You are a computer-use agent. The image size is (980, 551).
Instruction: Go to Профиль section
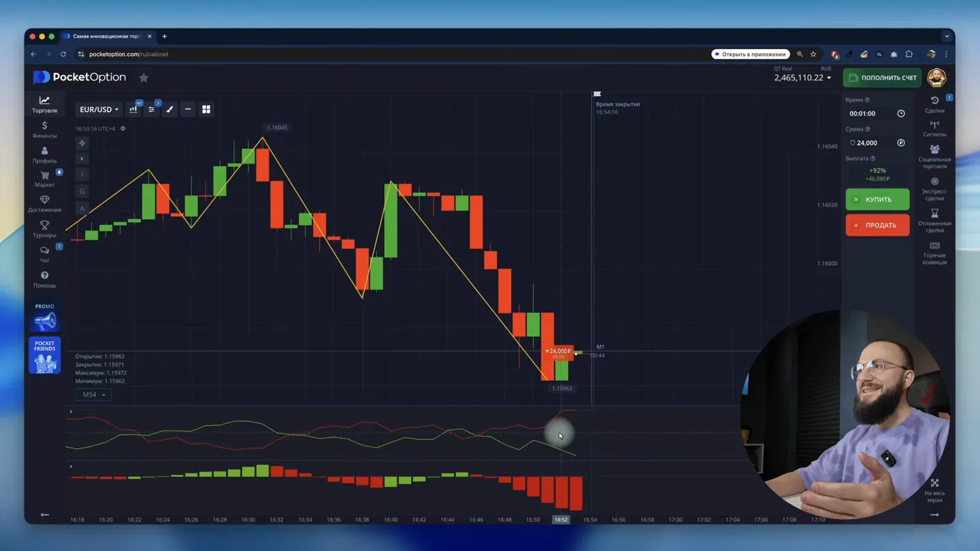(x=45, y=155)
